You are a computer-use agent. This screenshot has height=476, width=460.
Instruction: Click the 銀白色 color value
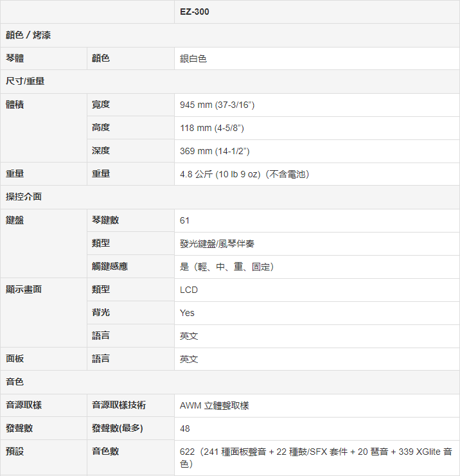pos(193,58)
